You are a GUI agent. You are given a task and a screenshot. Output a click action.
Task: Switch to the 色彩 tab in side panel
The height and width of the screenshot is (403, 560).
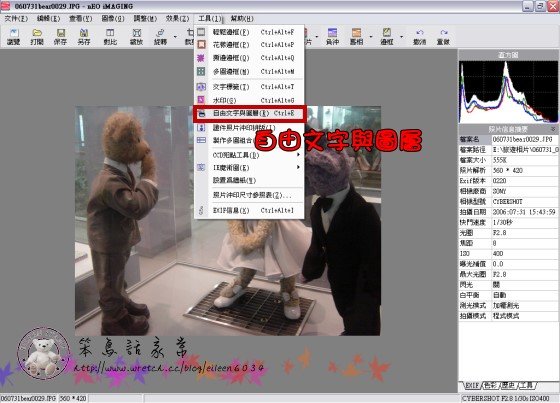(x=490, y=386)
